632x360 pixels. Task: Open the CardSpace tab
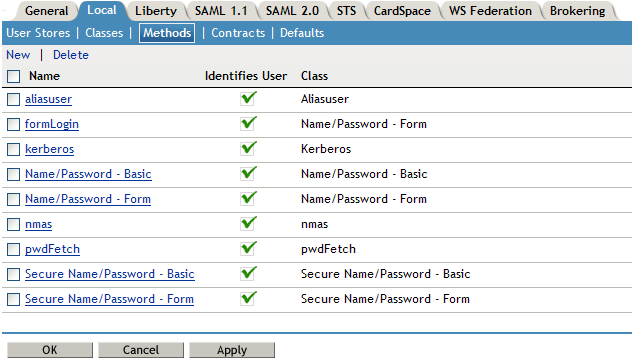point(402,11)
